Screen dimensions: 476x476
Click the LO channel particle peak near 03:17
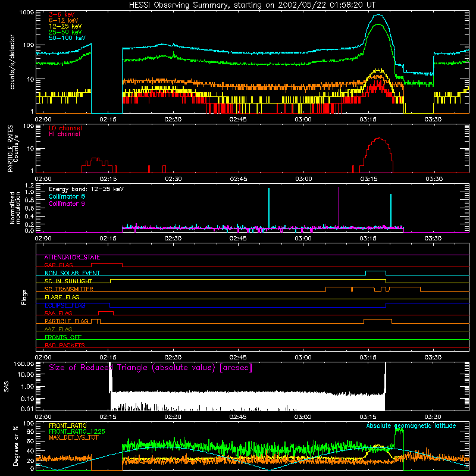pyautogui.click(x=378, y=139)
